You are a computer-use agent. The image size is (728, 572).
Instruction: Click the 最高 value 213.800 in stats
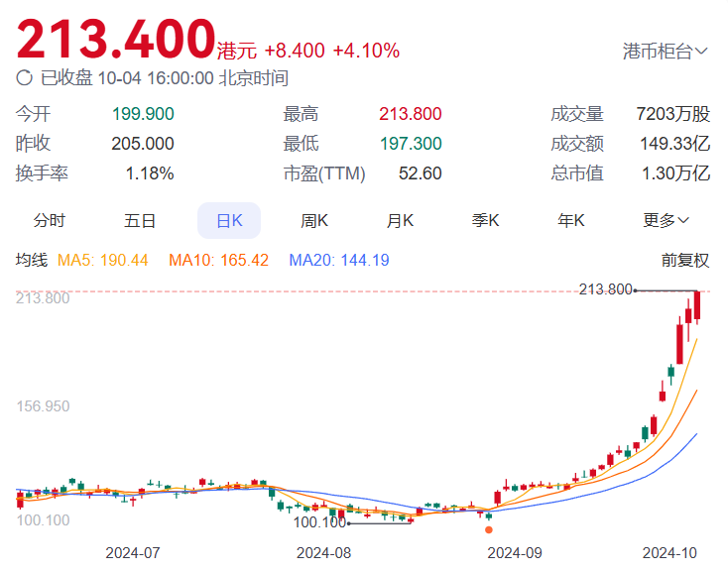click(410, 114)
